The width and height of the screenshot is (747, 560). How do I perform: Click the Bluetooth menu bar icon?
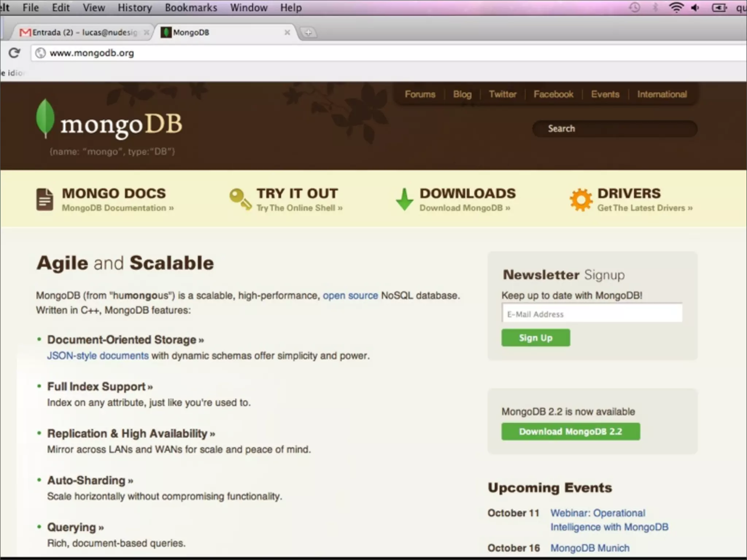point(655,8)
